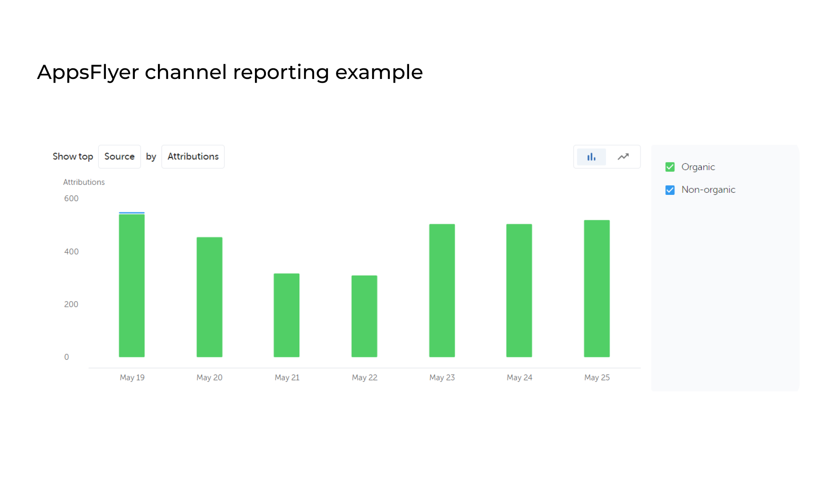Viewport: 840px width, 504px height.
Task: Switch to the bar chart view icon
Action: pyautogui.click(x=591, y=157)
